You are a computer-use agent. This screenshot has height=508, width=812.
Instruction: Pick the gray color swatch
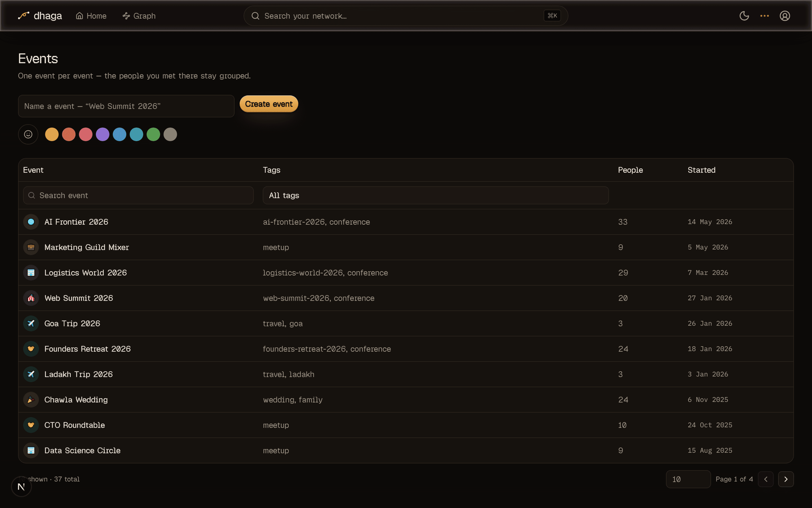pos(170,134)
